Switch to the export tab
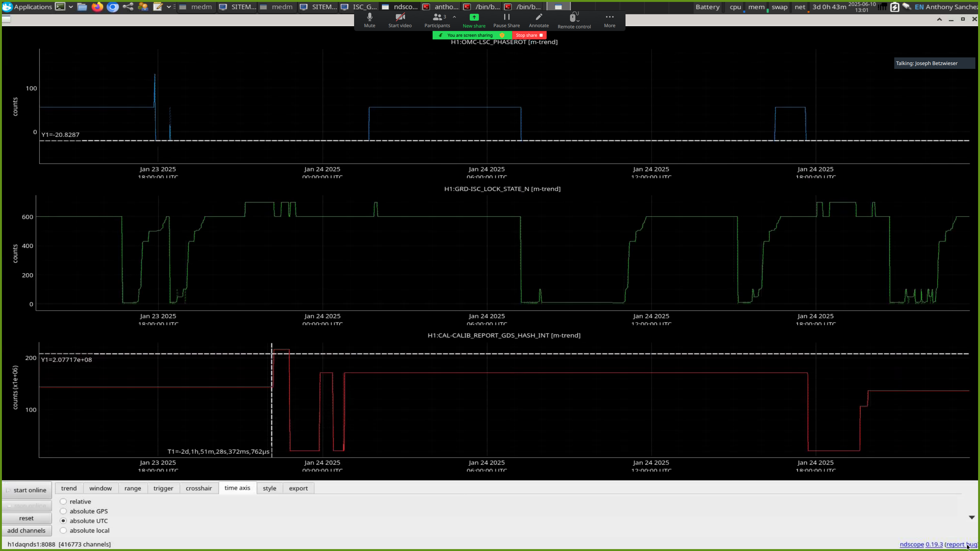Viewport: 980px width, 551px height. click(298, 488)
